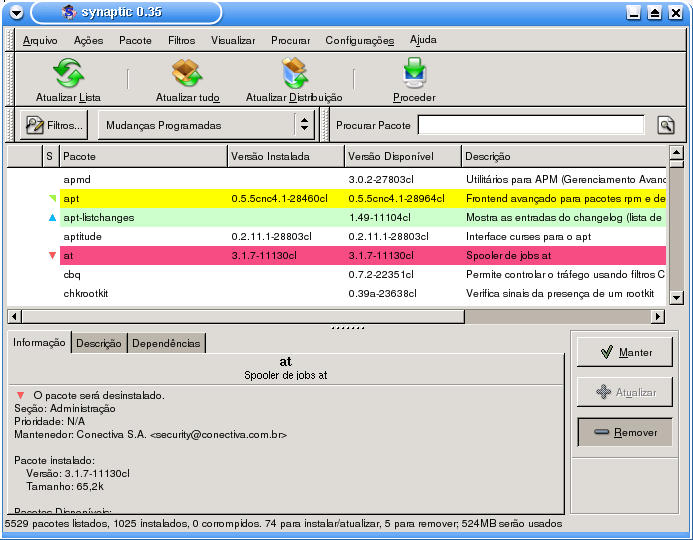This screenshot has height=540, width=693.
Task: Click the horizontal scrollbar left arrow
Action: pyautogui.click(x=14, y=316)
